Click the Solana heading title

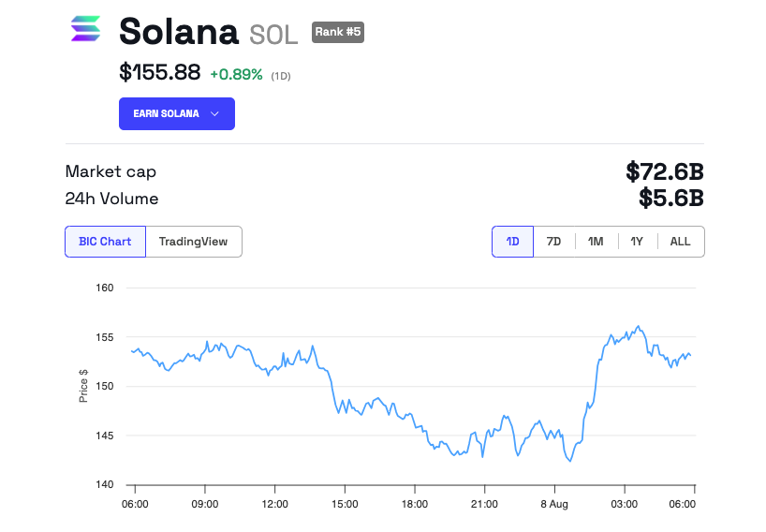tap(179, 33)
